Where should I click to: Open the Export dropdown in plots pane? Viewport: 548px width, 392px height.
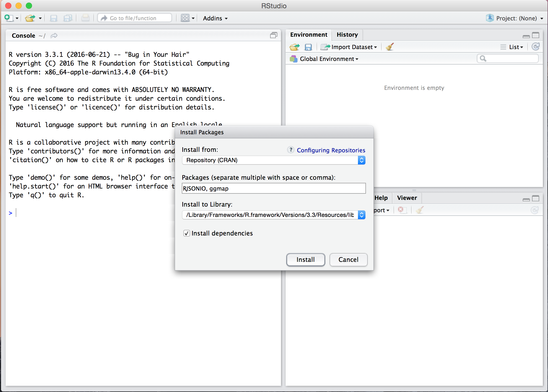click(382, 210)
